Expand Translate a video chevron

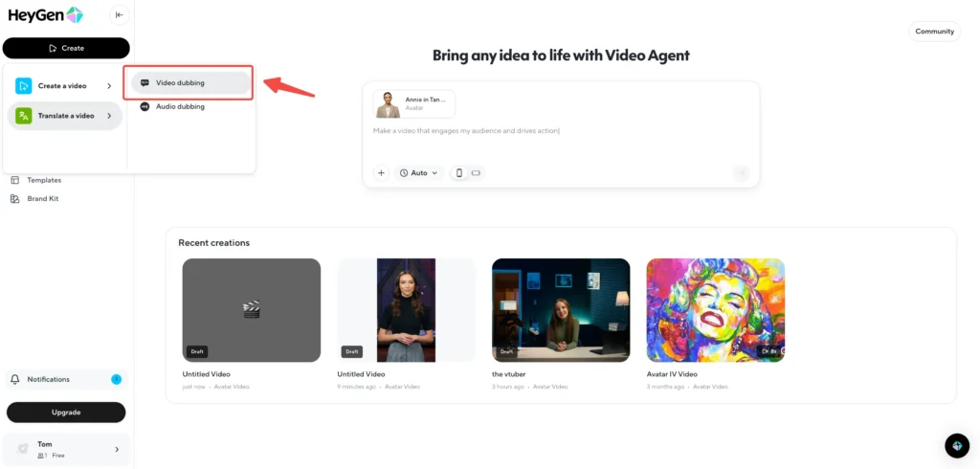click(x=109, y=116)
